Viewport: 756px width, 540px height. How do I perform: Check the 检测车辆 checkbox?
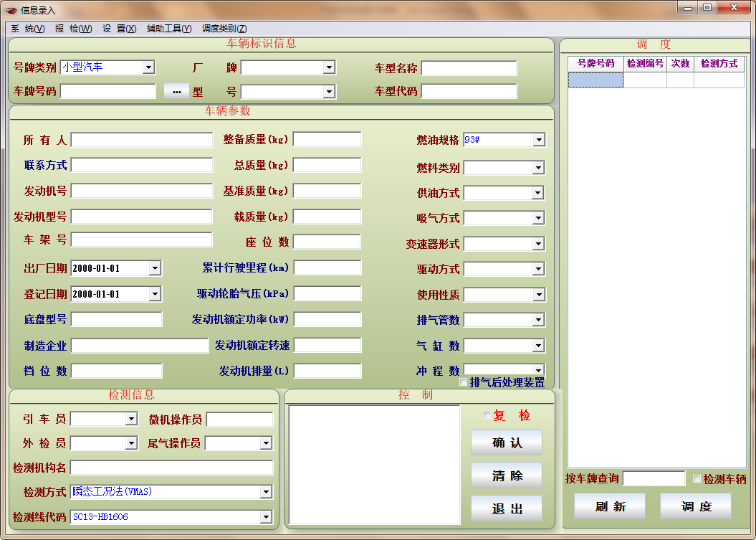[697, 479]
